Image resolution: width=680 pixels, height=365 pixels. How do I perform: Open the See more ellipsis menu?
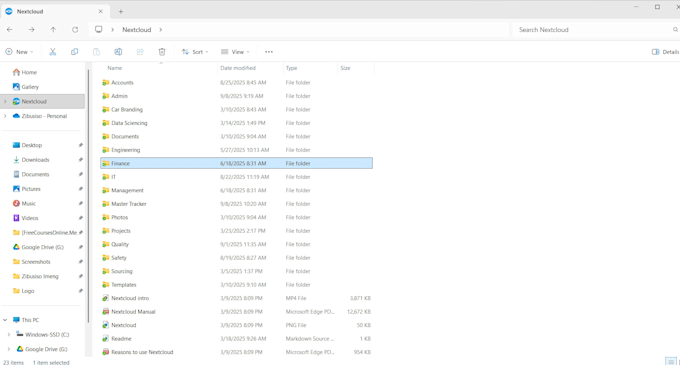[x=269, y=52]
